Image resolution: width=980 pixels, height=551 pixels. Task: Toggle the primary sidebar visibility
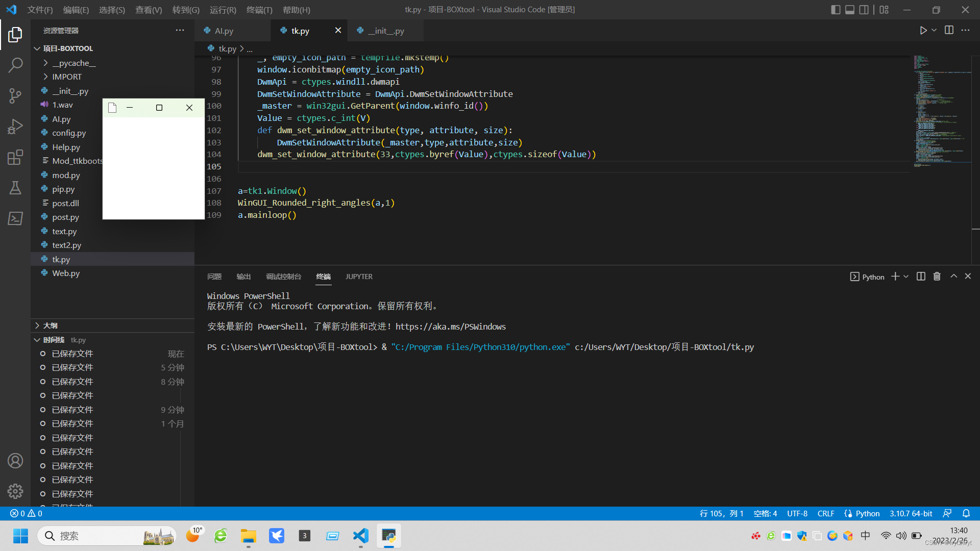(x=836, y=10)
